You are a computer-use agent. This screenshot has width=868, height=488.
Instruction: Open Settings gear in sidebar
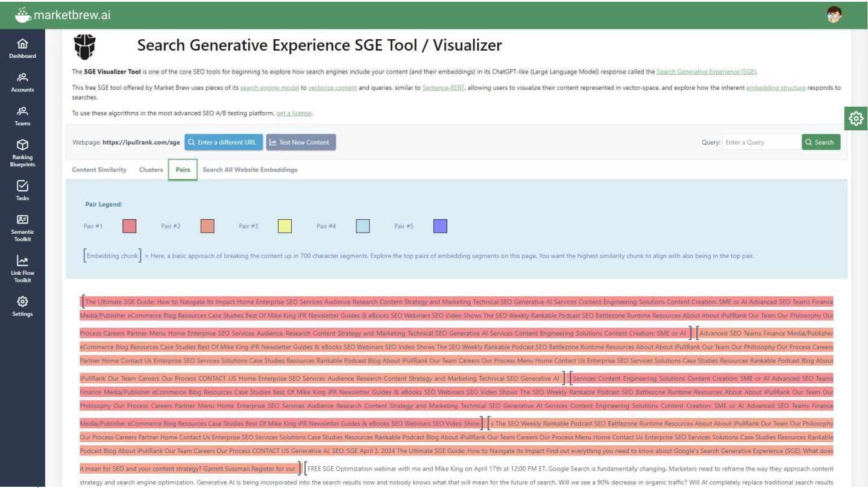point(22,307)
